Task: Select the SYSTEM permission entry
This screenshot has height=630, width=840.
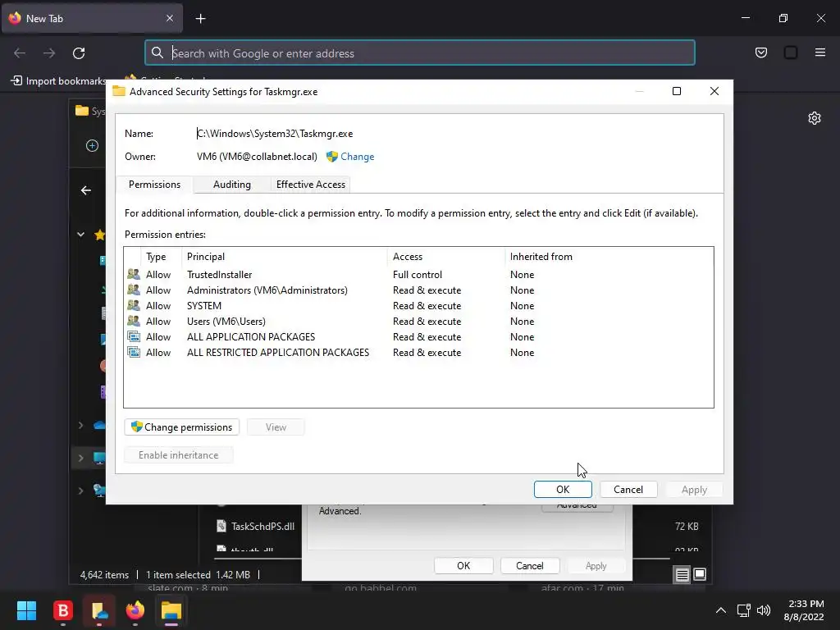Action: 418,305
